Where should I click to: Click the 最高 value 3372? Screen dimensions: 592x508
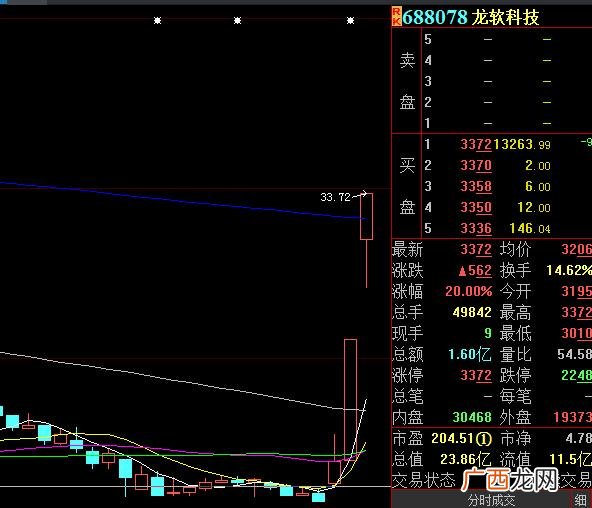[577, 312]
